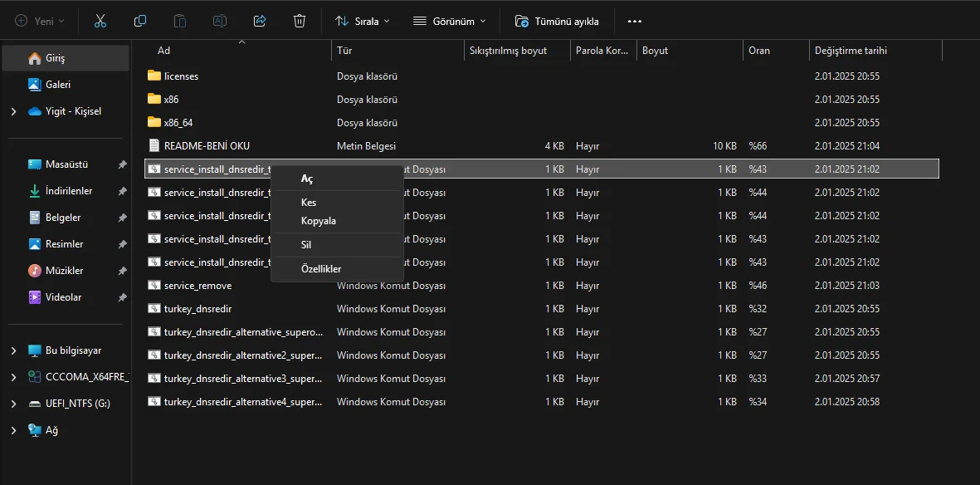980x485 pixels.
Task: Expand the Bu bilgisayar tree node
Action: pos(14,350)
